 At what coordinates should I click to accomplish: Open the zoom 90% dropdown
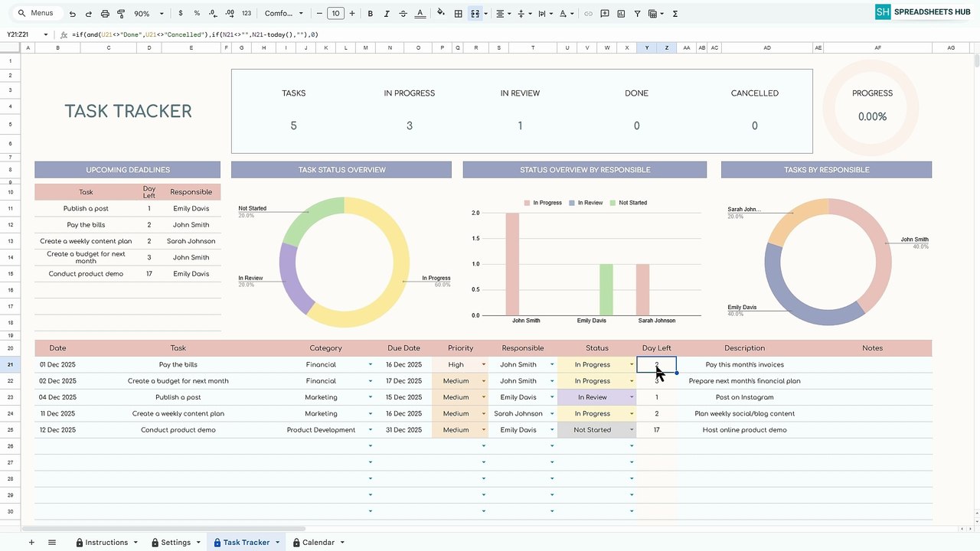[x=149, y=14]
